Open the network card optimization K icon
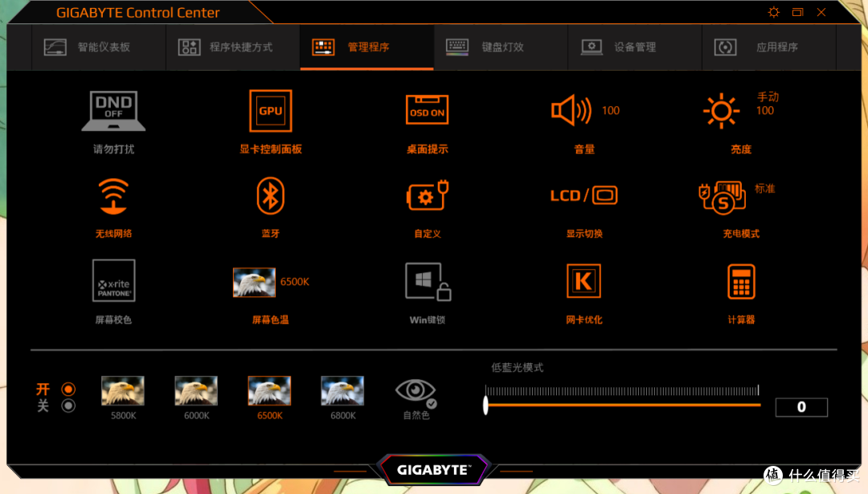 [x=583, y=280]
